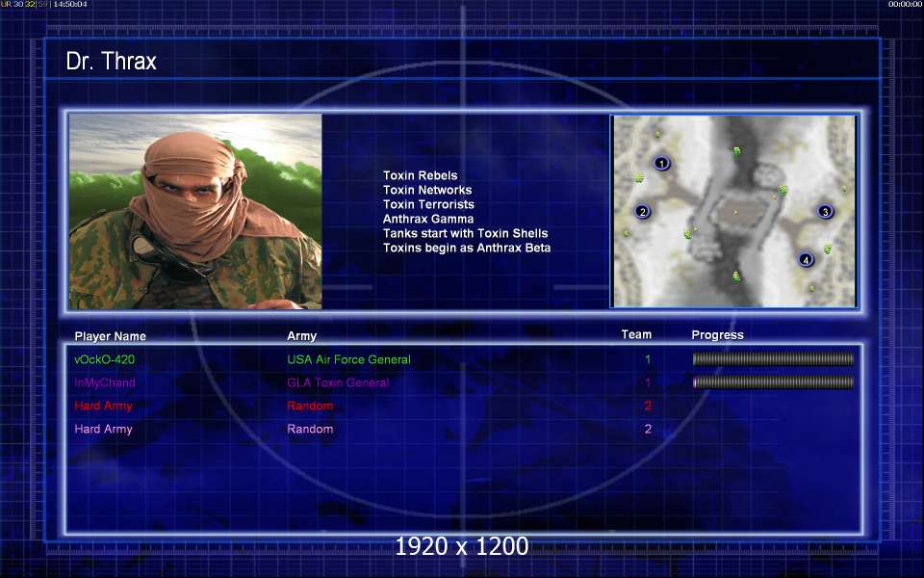Click the purple Hard Army player name
This screenshot has width=924, height=578.
(x=103, y=429)
